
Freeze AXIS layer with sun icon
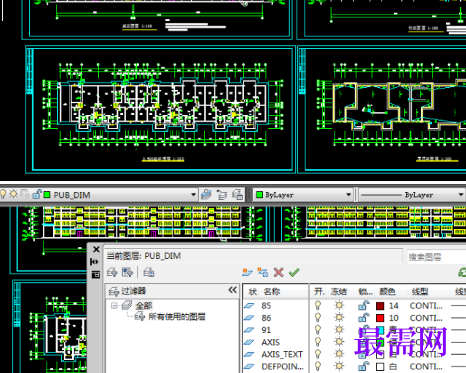[x=339, y=342]
